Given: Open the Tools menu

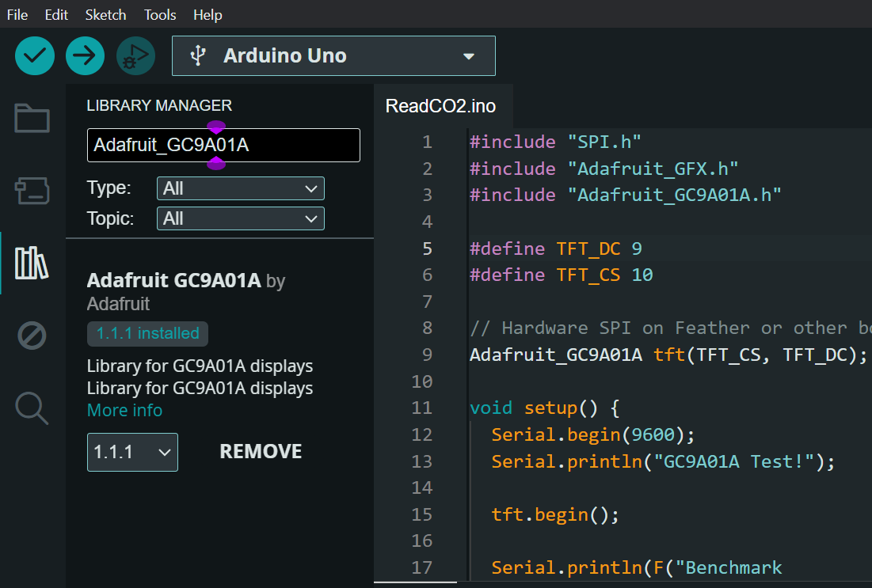Looking at the screenshot, I should [160, 15].
